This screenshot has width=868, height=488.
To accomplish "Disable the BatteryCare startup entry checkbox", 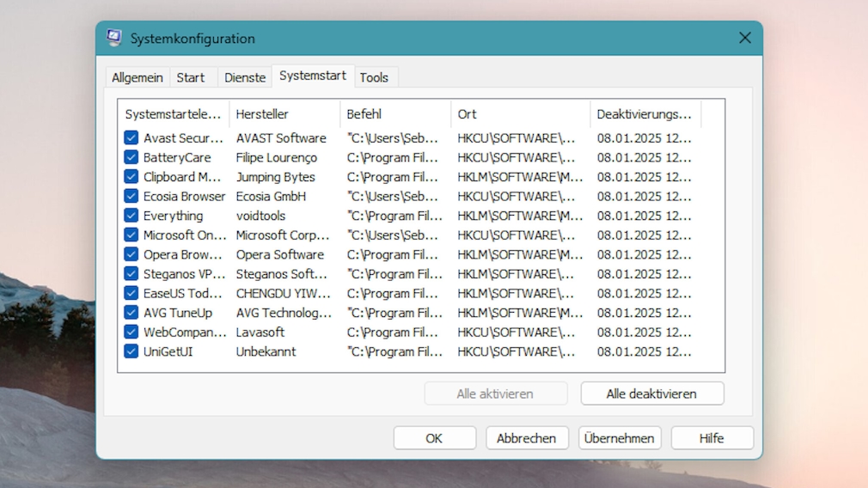I will pos(131,157).
